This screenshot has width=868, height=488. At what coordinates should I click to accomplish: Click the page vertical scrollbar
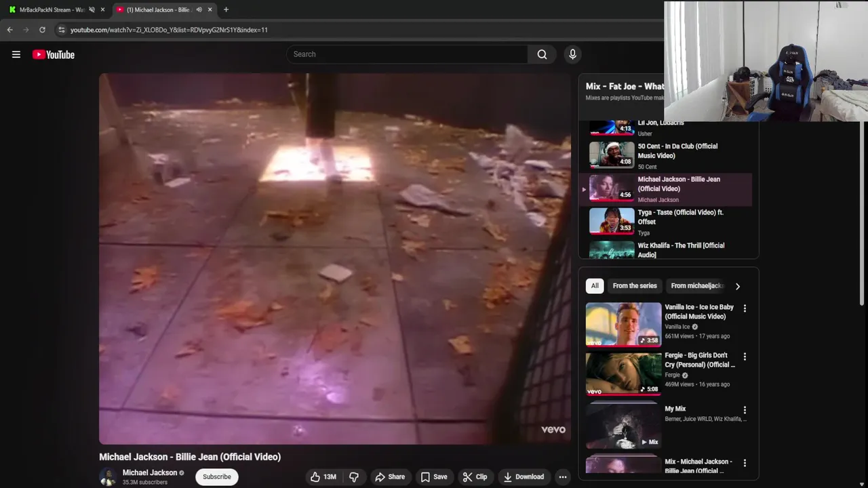tap(862, 213)
